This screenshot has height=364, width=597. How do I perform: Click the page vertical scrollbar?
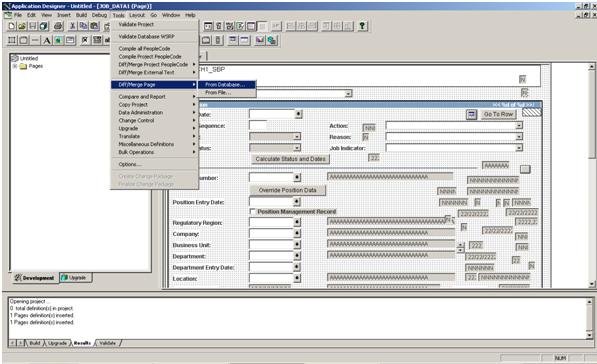coord(591,175)
